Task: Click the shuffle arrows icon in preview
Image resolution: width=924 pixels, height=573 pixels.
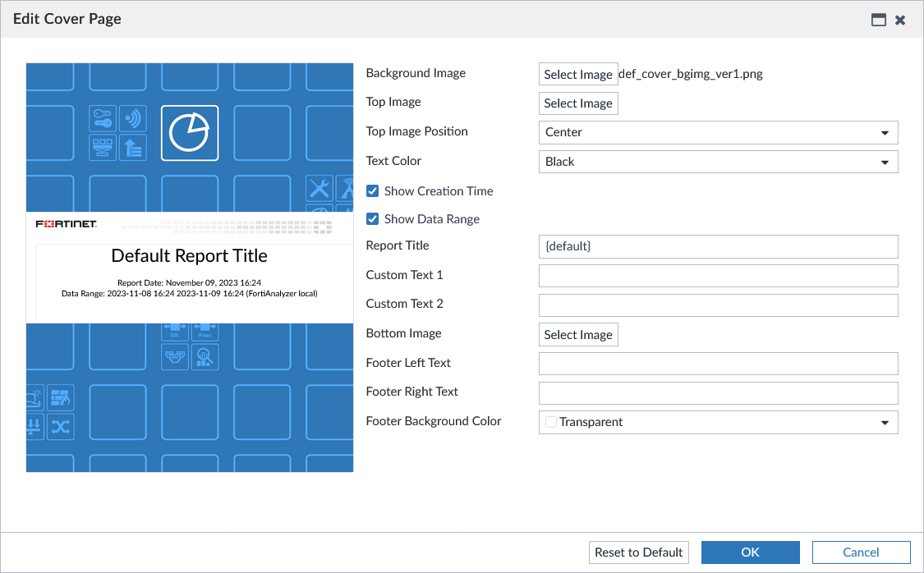Action: point(61,426)
